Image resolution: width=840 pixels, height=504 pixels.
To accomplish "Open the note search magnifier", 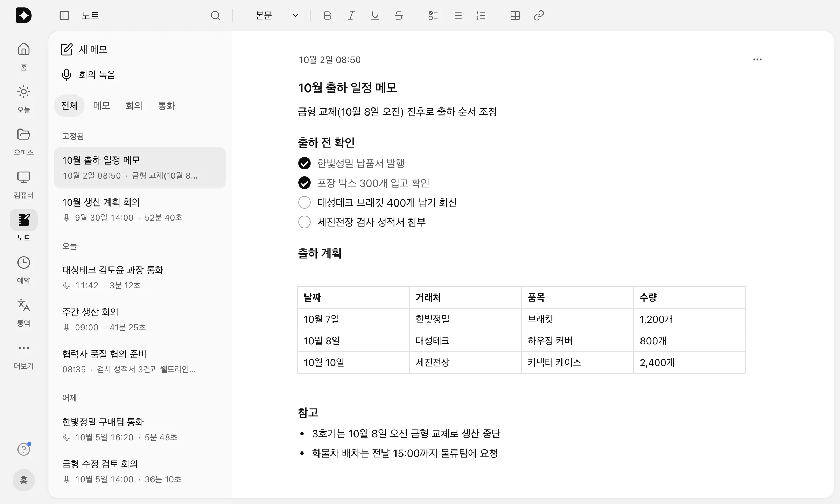I will 216,15.
